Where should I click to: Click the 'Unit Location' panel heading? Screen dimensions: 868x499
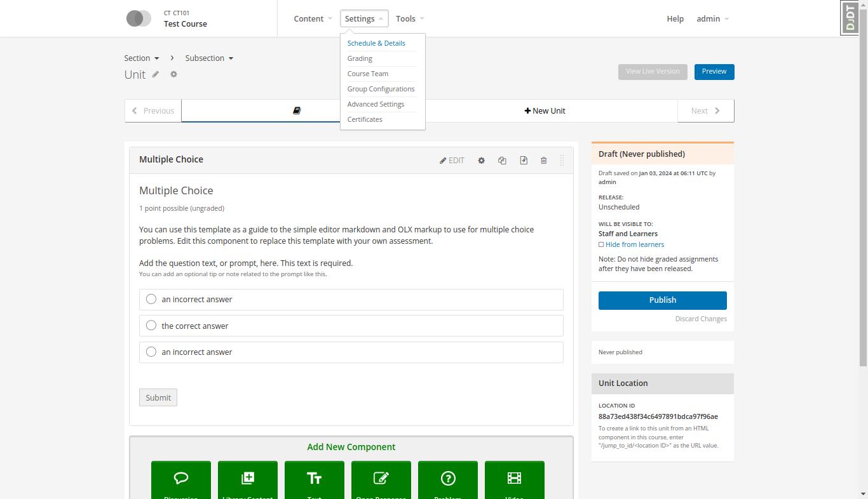(x=623, y=383)
